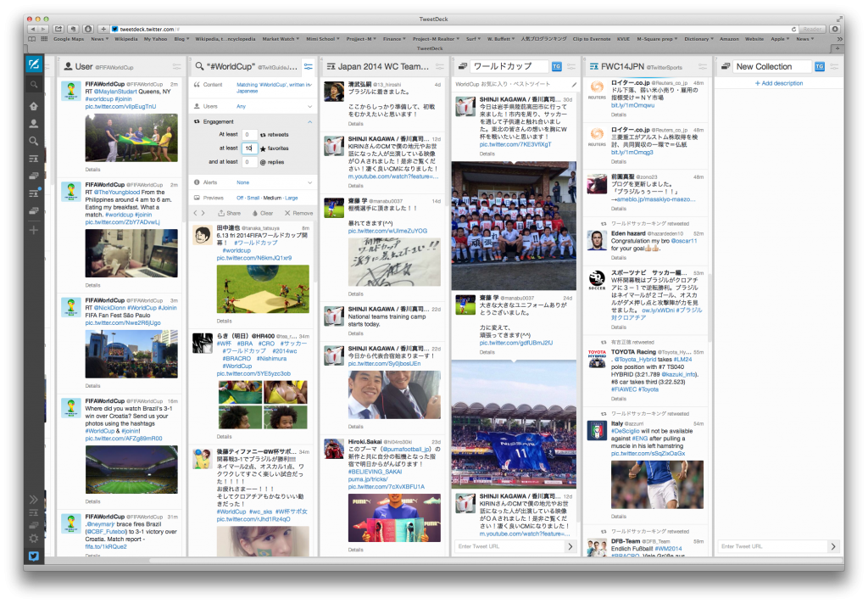The width and height of the screenshot is (868, 604).
Task: Set Previews to Small
Action: (253, 198)
